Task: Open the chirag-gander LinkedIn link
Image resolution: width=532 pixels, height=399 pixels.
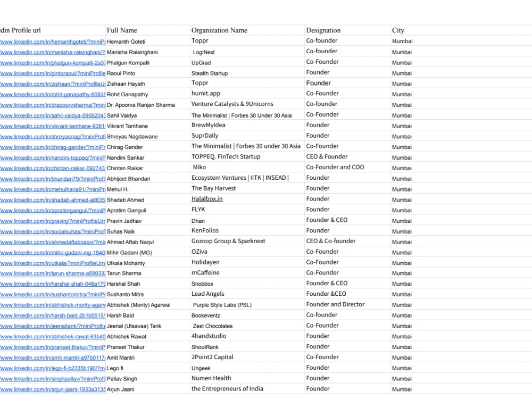Action: (53, 147)
